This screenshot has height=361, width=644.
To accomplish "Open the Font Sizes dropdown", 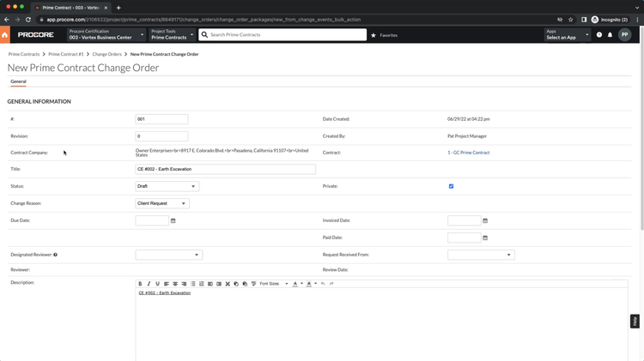I will [x=274, y=284].
